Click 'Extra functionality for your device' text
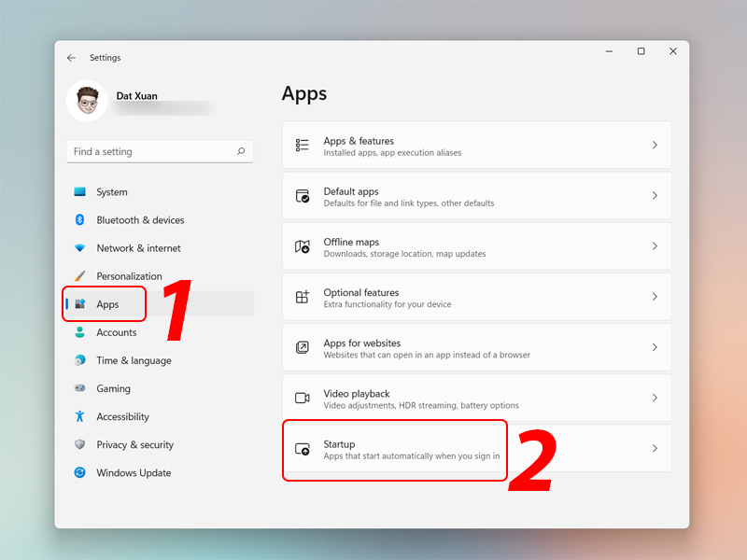The width and height of the screenshot is (747, 560). tap(388, 304)
